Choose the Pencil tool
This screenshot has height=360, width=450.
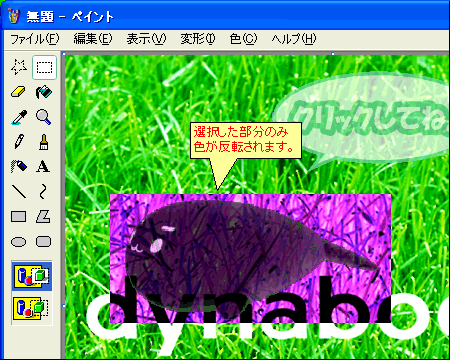pos(19,142)
